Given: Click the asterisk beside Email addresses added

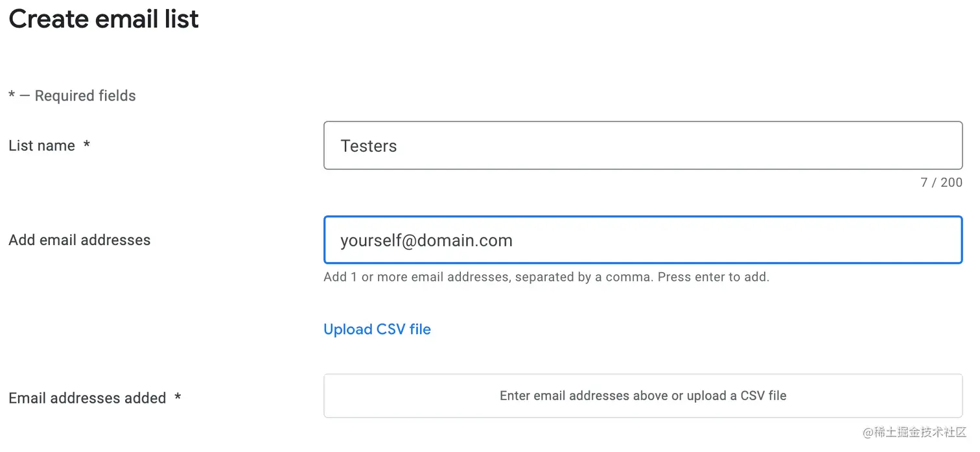Looking at the screenshot, I should [178, 396].
